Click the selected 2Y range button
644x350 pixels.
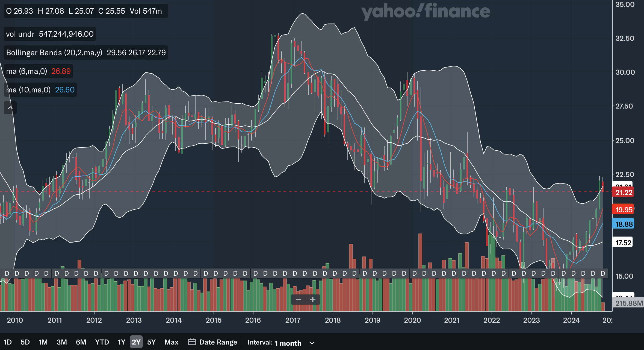point(136,342)
